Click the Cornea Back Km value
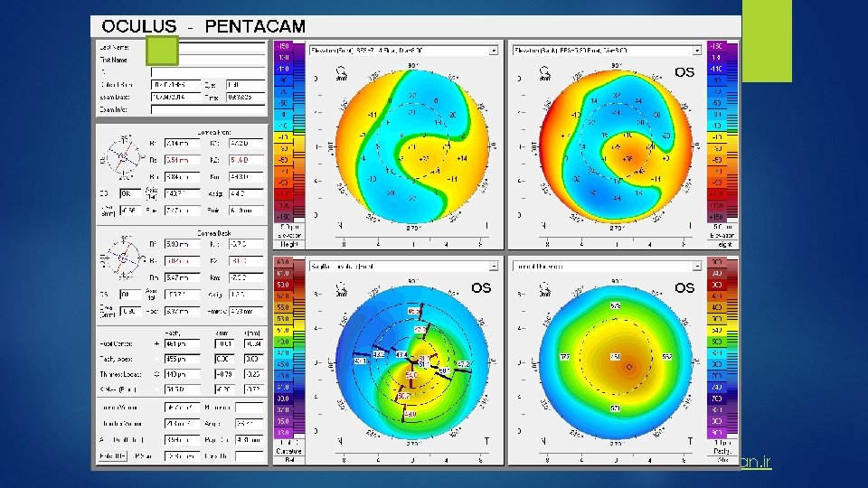Viewport: 868px width, 488px height. tap(246, 277)
